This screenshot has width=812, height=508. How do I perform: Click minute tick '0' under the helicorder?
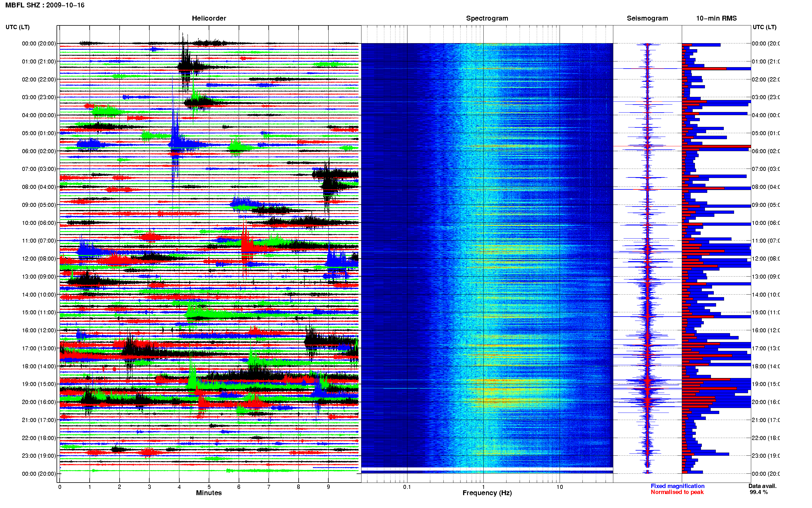tap(60, 487)
